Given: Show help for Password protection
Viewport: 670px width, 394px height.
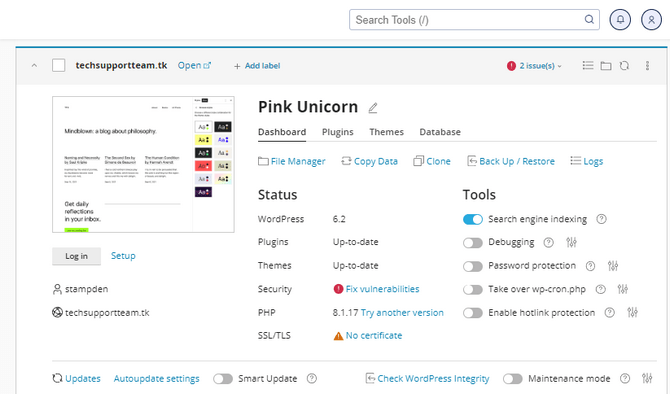Looking at the screenshot, I should click(x=590, y=266).
